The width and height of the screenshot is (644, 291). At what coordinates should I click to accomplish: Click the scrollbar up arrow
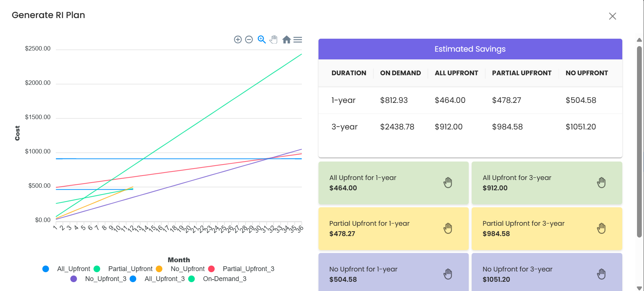[640, 40]
